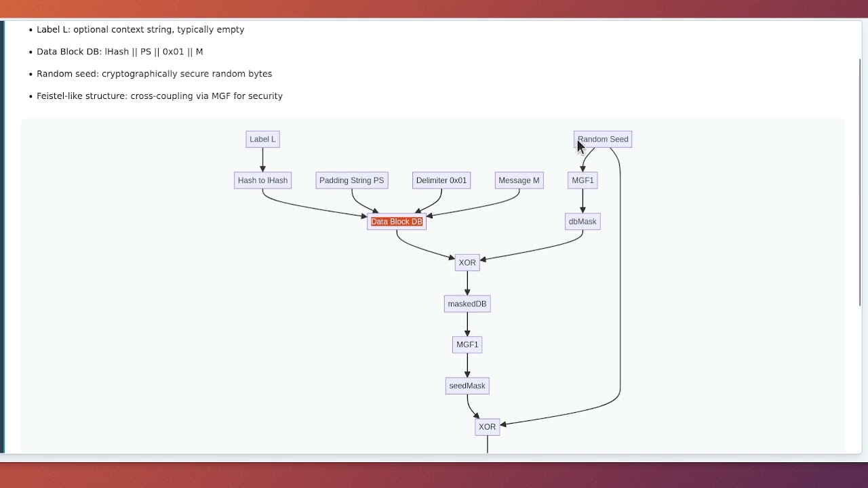
Task: Click the Hash to lHash node
Action: (262, 180)
